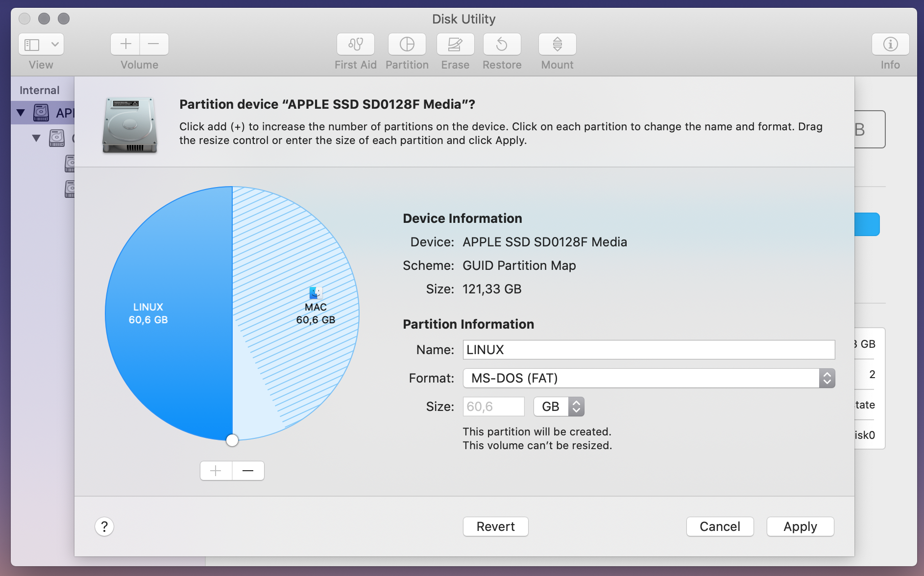Screen dimensions: 924x576
Task: Click the 'This volume can't be resized' text
Action: point(537,445)
